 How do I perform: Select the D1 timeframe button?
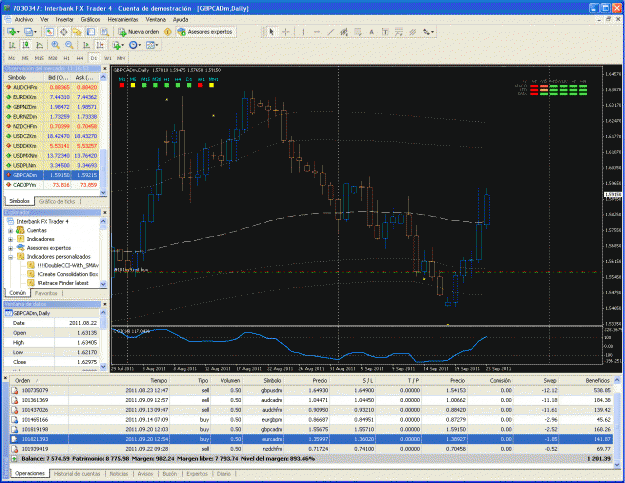(94, 58)
